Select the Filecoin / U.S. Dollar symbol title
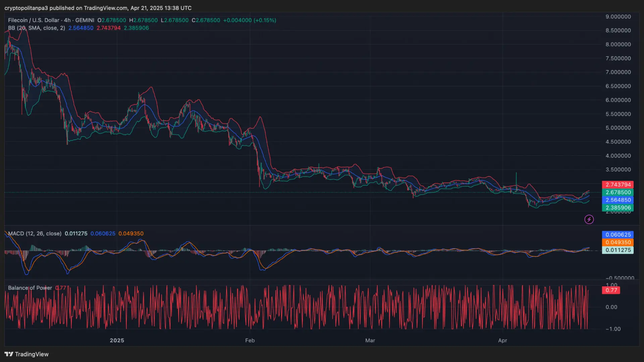Screen dimensions: 644x362 pyautogui.click(x=34, y=20)
